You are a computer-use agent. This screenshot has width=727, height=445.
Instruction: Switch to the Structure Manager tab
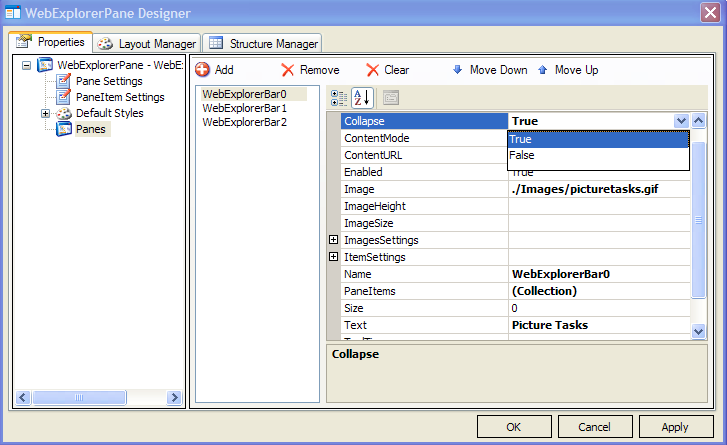[x=264, y=44]
